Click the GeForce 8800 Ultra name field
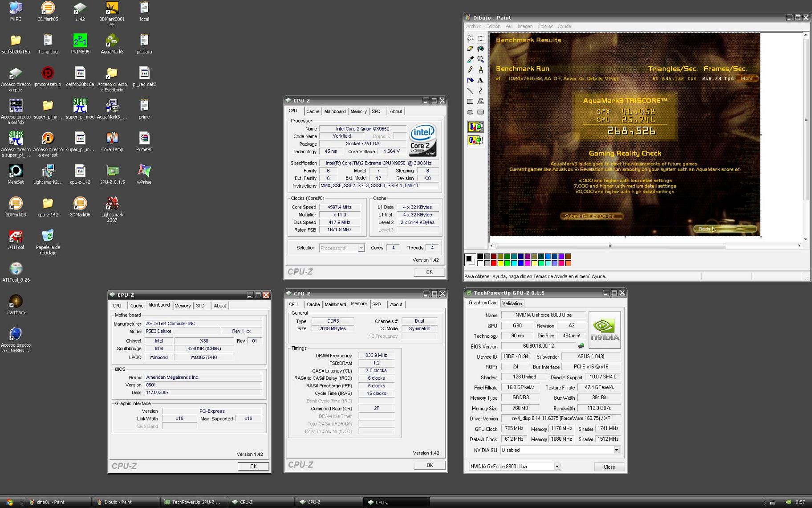 point(543,315)
